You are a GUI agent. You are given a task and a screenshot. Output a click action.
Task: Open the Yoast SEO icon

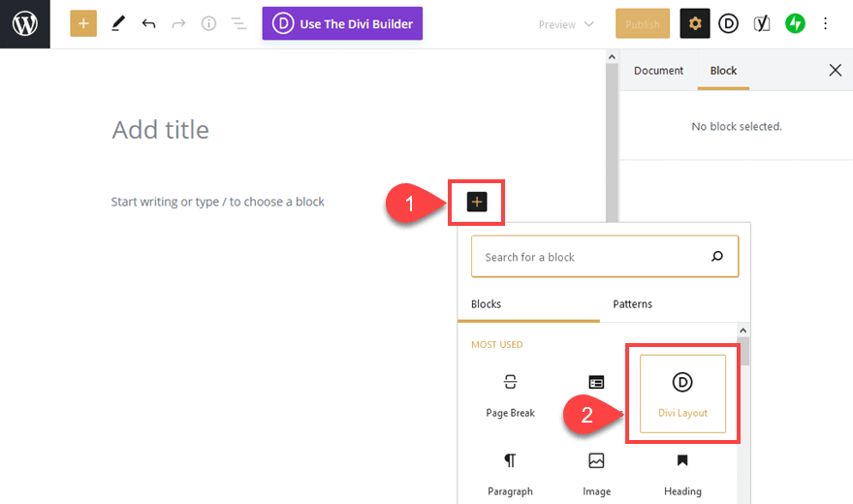coord(762,24)
